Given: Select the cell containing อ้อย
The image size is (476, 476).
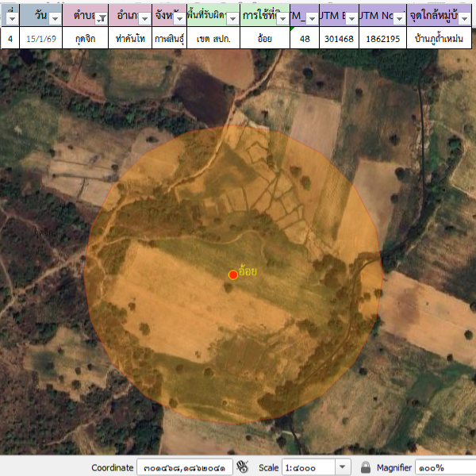Looking at the screenshot, I should pos(265,38).
